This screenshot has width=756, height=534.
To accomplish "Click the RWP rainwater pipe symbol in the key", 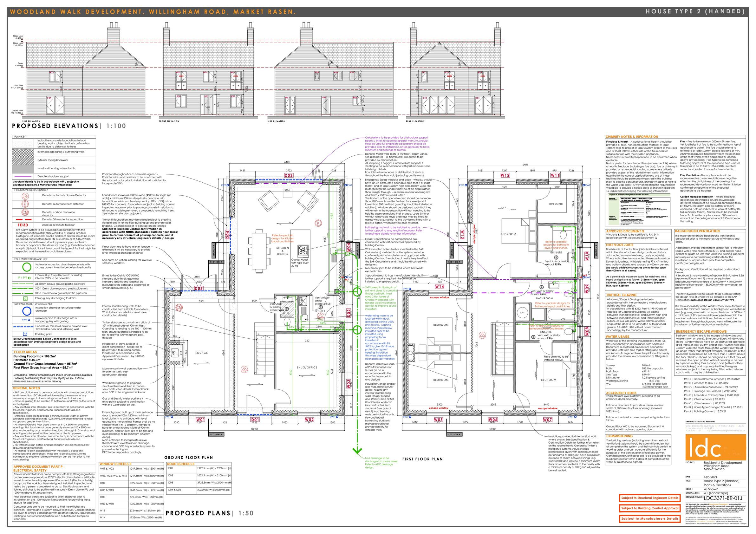I will click(x=25, y=320).
